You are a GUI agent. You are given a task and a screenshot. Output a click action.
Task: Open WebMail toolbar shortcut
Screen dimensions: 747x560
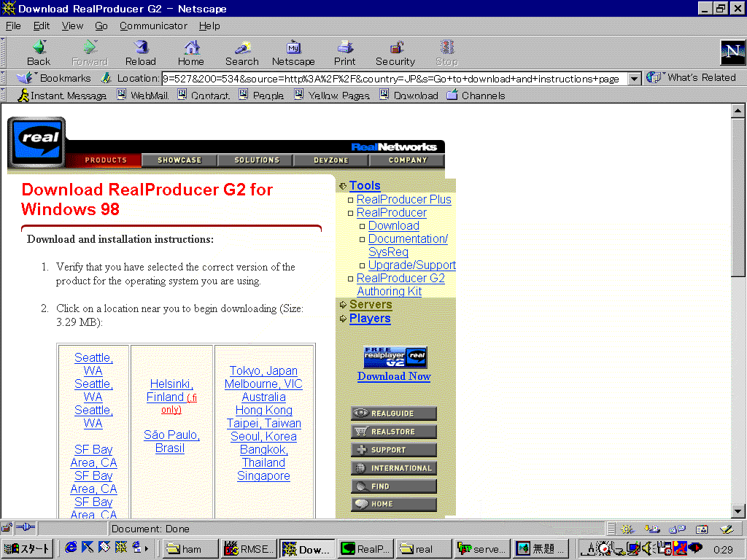click(x=143, y=96)
